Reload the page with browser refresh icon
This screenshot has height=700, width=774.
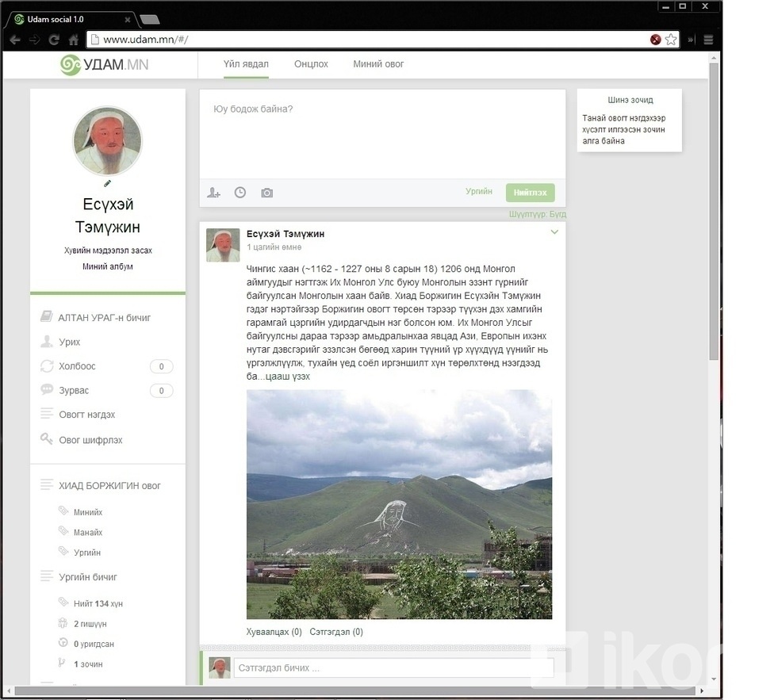click(54, 40)
